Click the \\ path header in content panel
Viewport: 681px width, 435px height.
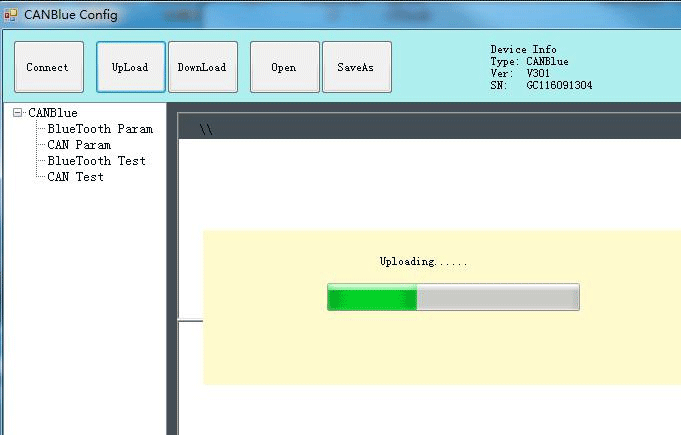click(x=206, y=130)
